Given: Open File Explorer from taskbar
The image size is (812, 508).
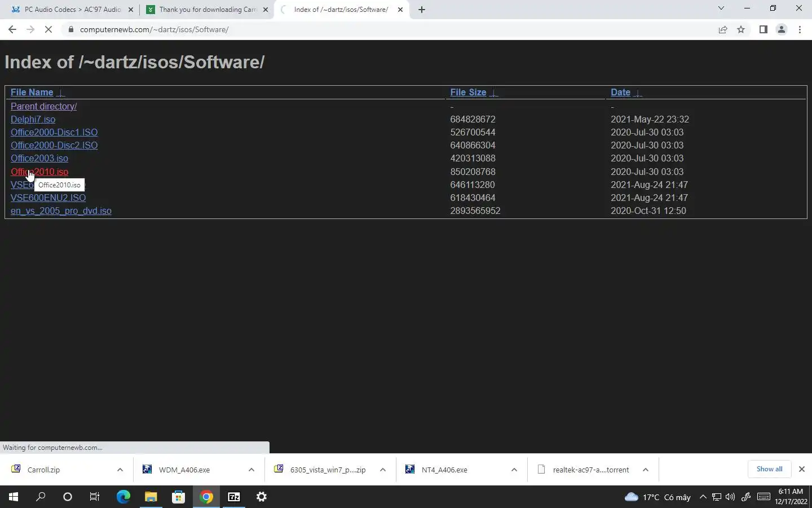Looking at the screenshot, I should point(151,497).
